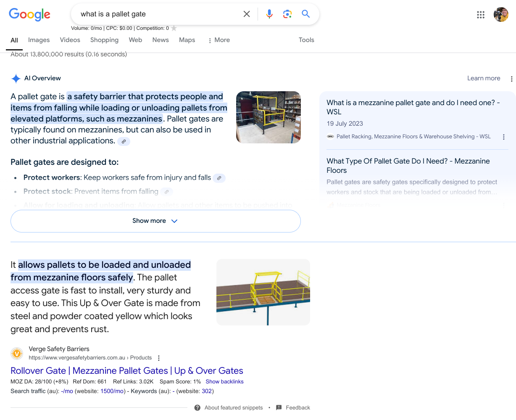The height and width of the screenshot is (420, 516).
Task: Open the Tools options menu
Action: pyautogui.click(x=306, y=40)
